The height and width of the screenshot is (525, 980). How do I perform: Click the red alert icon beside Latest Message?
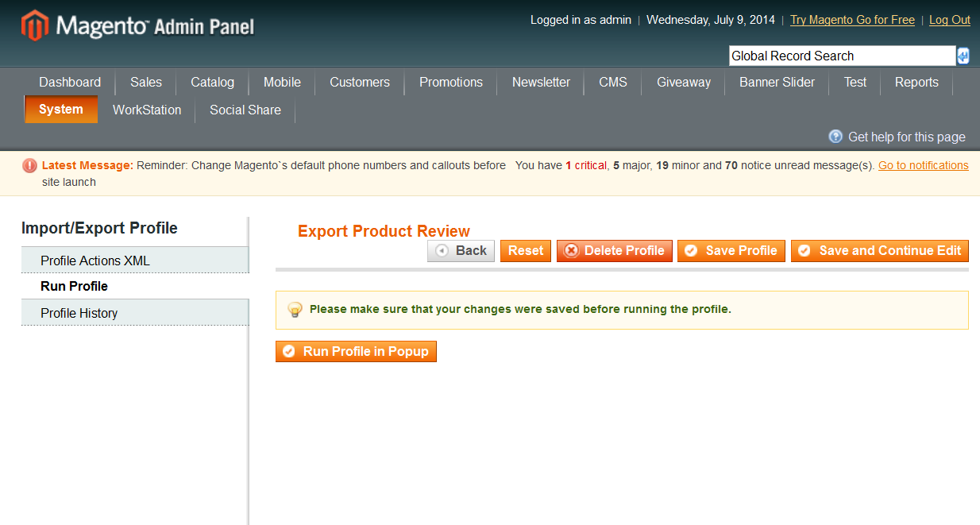29,165
